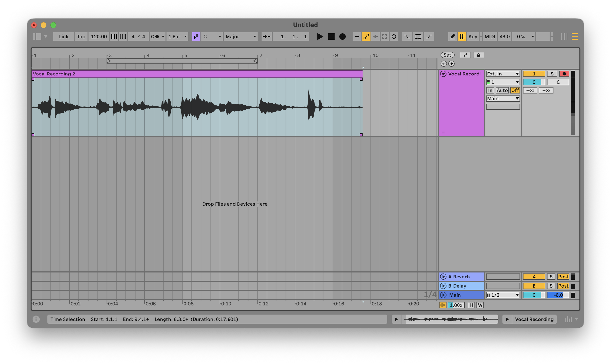This screenshot has width=611, height=364.
Task: Toggle the MIDI Arrangement Overdub plus icon
Action: tap(357, 37)
